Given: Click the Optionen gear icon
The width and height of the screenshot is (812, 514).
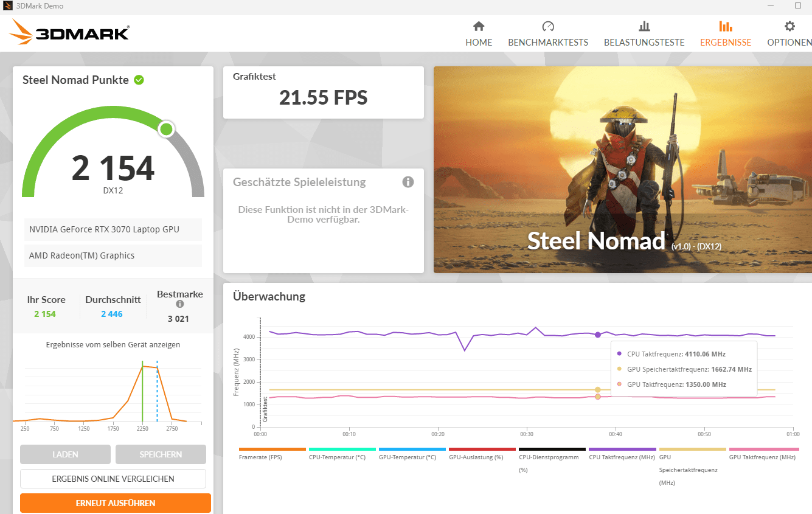Looking at the screenshot, I should (x=789, y=26).
